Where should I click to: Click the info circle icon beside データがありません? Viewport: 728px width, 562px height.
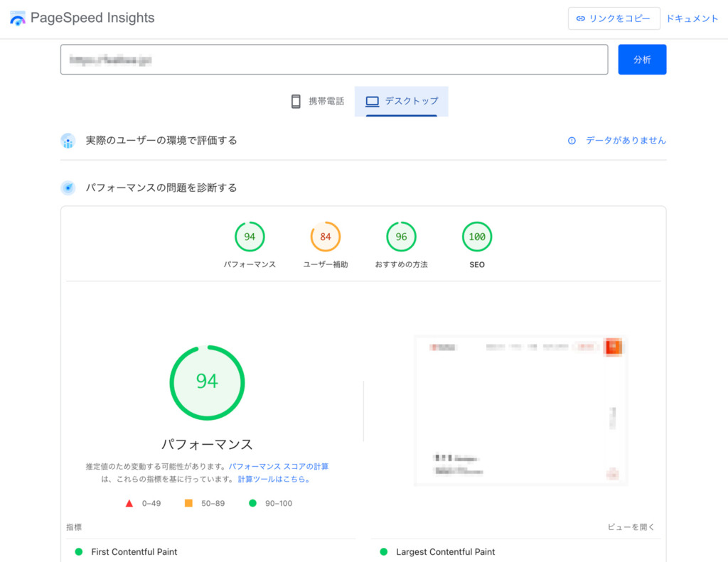572,141
